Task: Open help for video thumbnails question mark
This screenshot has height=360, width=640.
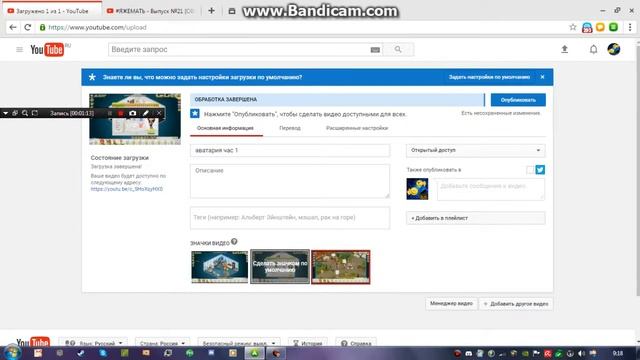Action: point(234,242)
